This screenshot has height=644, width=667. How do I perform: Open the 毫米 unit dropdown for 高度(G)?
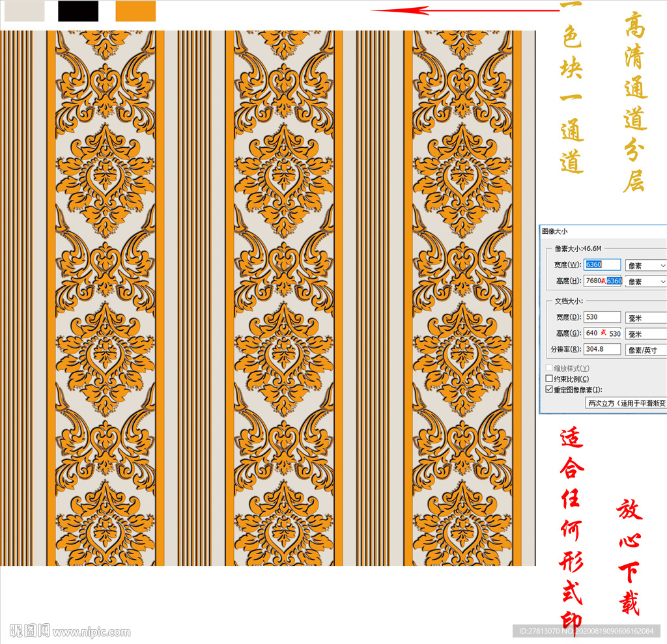pos(646,334)
